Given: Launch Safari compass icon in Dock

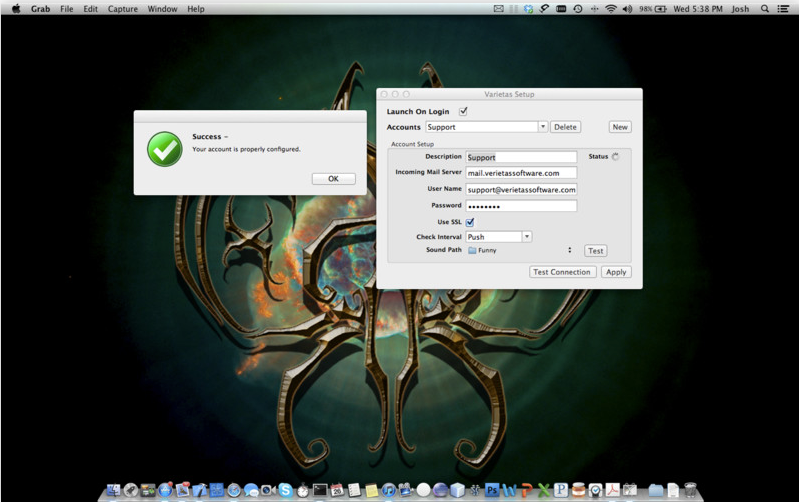Looking at the screenshot, I should 234,490.
